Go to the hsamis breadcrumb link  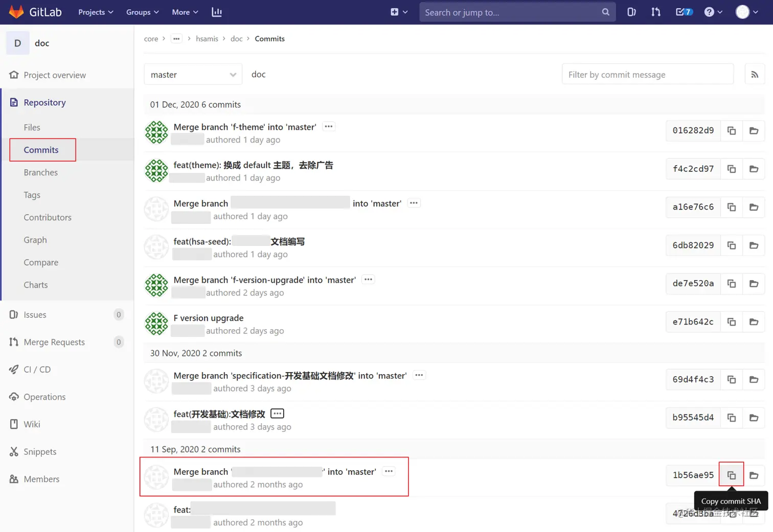coord(207,39)
